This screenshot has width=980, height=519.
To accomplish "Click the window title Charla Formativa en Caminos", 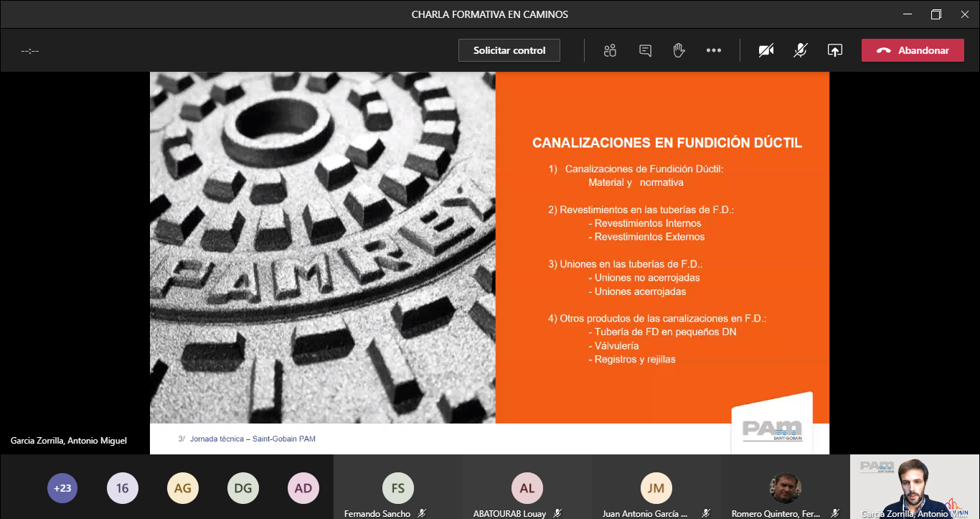I will [x=490, y=14].
